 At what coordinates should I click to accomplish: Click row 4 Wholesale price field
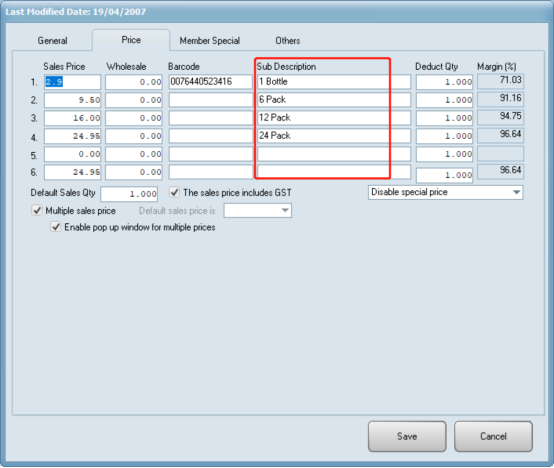pos(134,136)
